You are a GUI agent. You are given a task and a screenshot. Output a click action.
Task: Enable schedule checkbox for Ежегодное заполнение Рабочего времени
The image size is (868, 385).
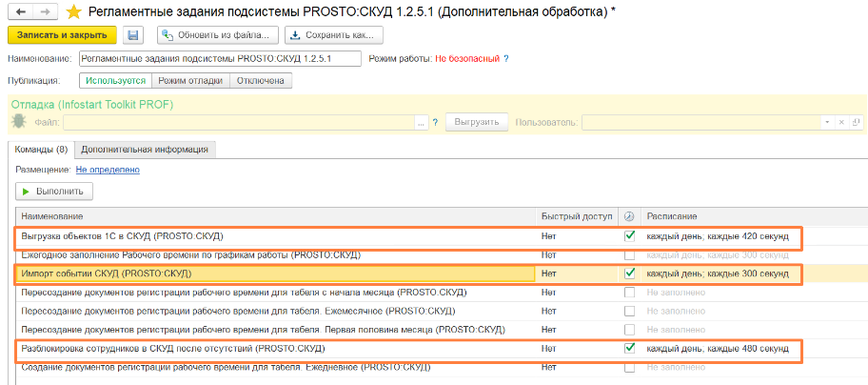[629, 255]
